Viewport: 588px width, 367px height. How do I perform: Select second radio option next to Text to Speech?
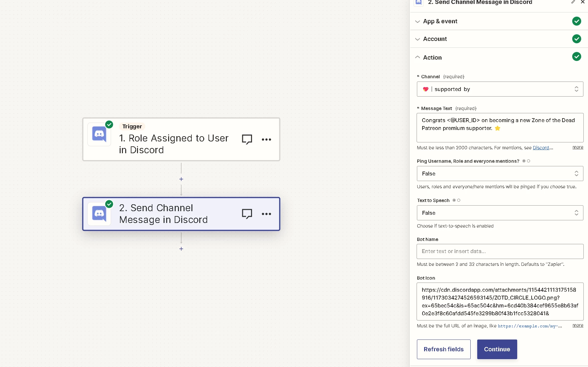[x=459, y=200]
